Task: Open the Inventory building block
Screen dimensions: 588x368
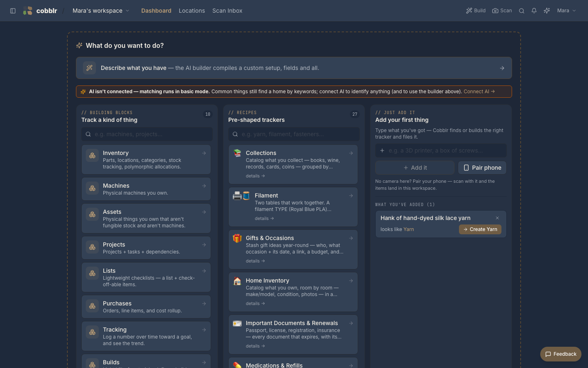Action: click(x=146, y=159)
